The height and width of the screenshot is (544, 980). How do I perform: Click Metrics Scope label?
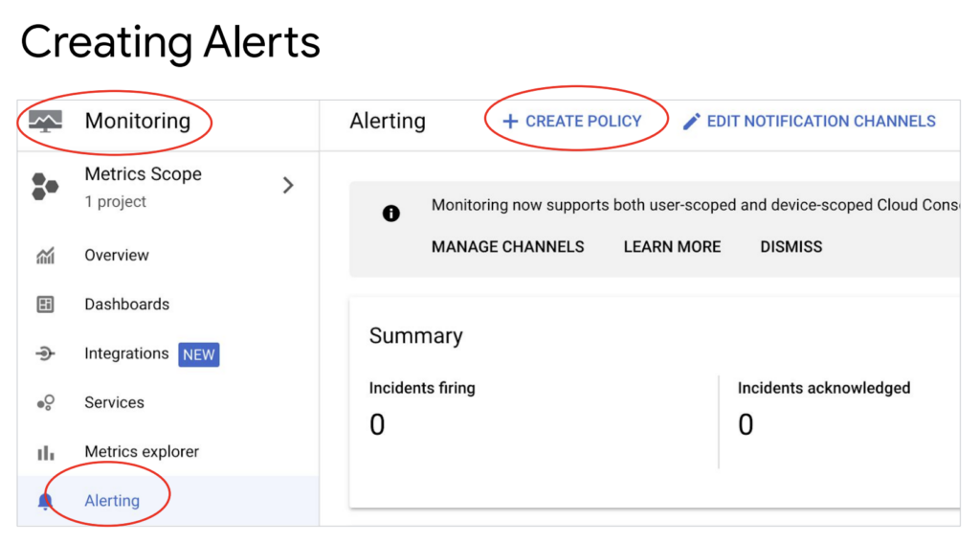tap(144, 173)
